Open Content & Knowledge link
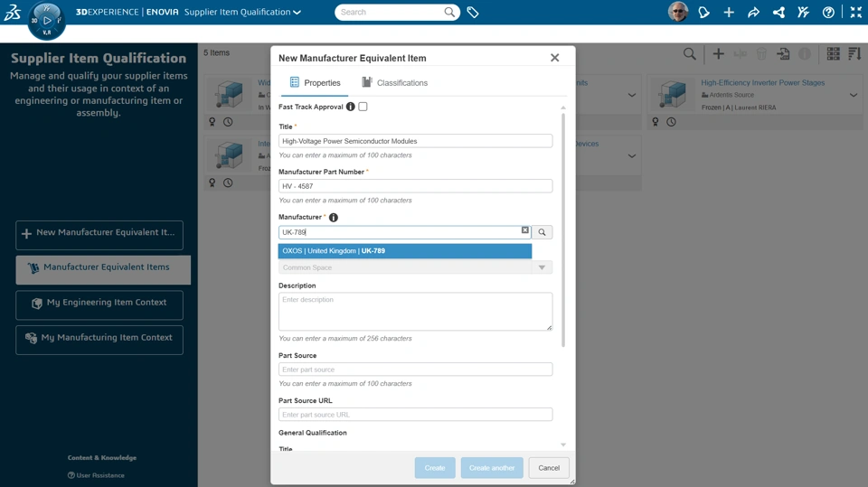868x487 pixels. pyautogui.click(x=102, y=458)
